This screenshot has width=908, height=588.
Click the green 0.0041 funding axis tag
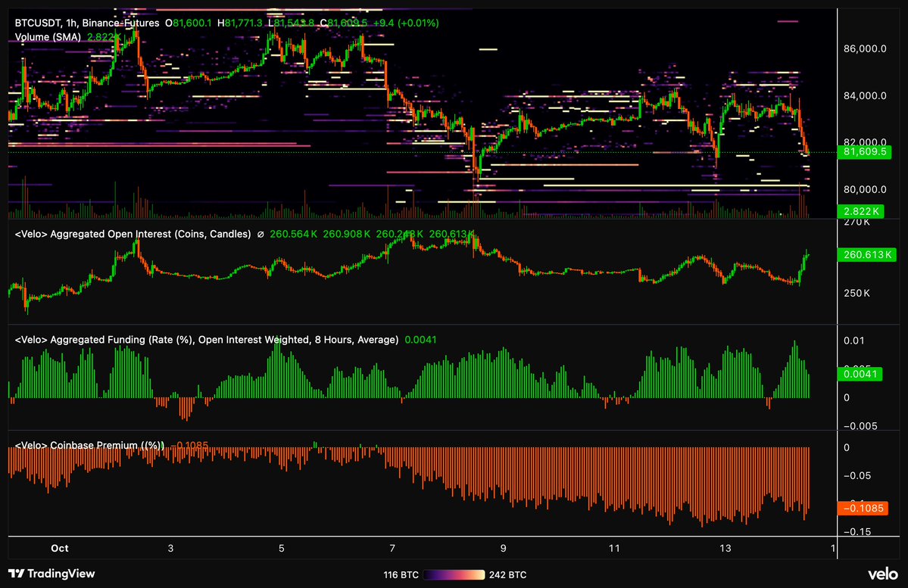click(860, 374)
